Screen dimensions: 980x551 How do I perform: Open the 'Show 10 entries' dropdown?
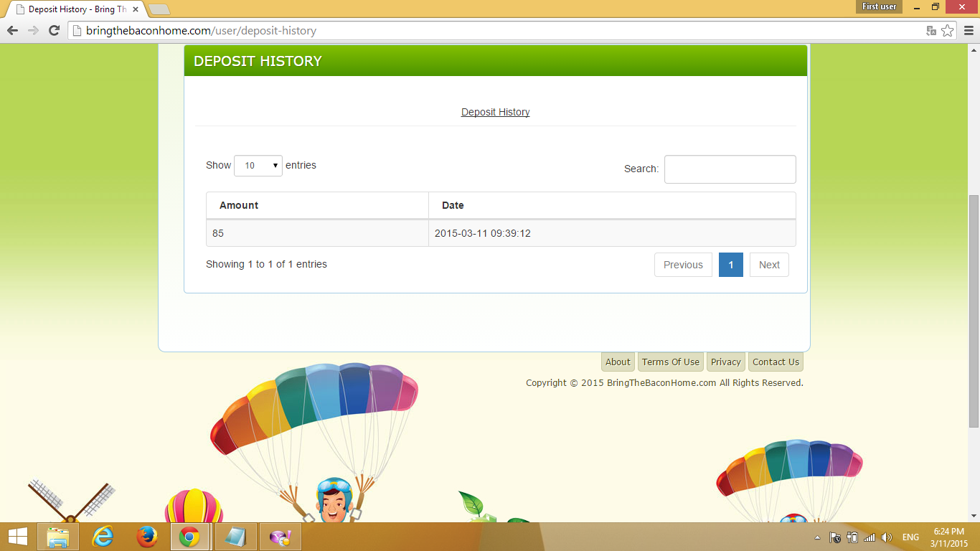(258, 165)
